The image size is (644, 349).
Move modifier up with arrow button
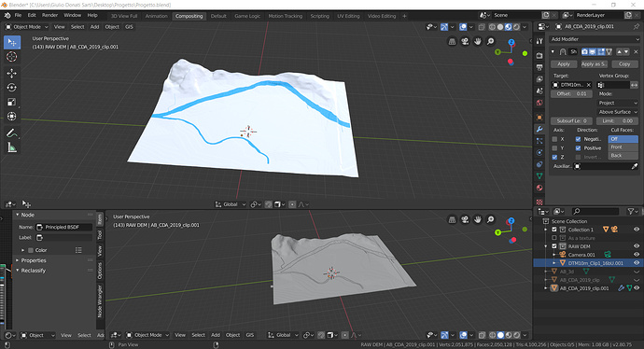click(x=619, y=51)
